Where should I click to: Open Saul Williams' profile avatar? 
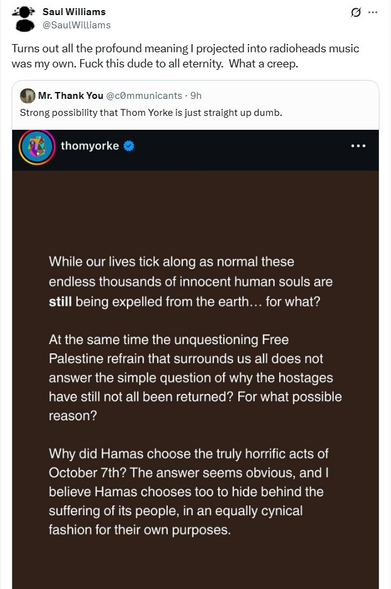(x=23, y=18)
